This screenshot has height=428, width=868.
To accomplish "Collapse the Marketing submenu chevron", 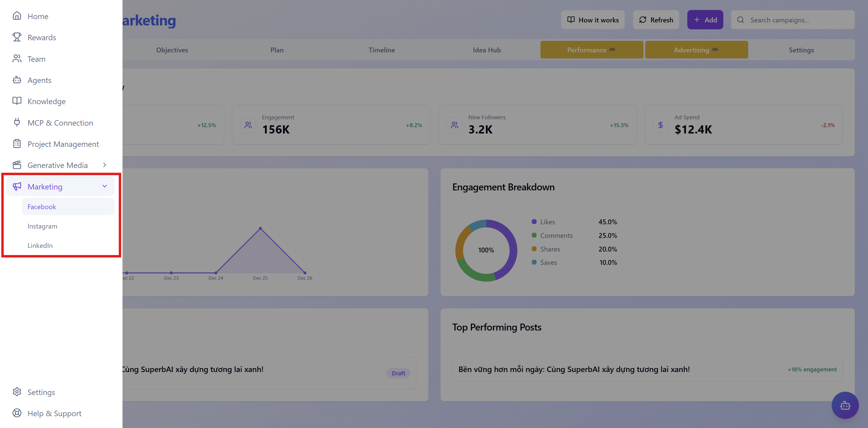I will pyautogui.click(x=104, y=186).
